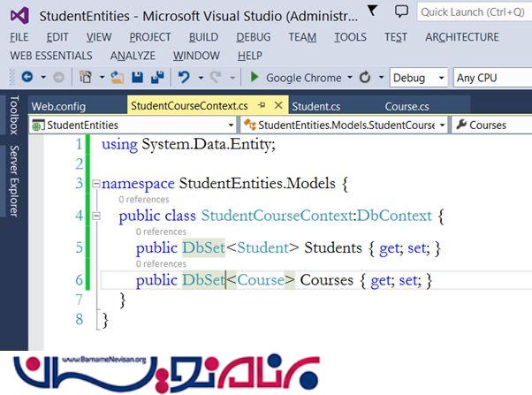
Task: Click the Navigate Backward arrow icon
Action: pos(27,78)
